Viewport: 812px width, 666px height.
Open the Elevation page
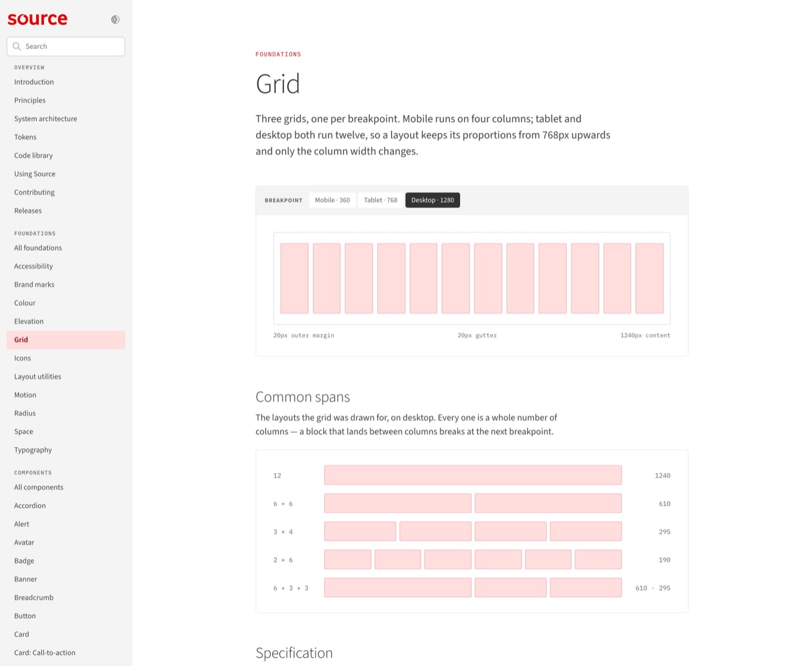point(66,321)
